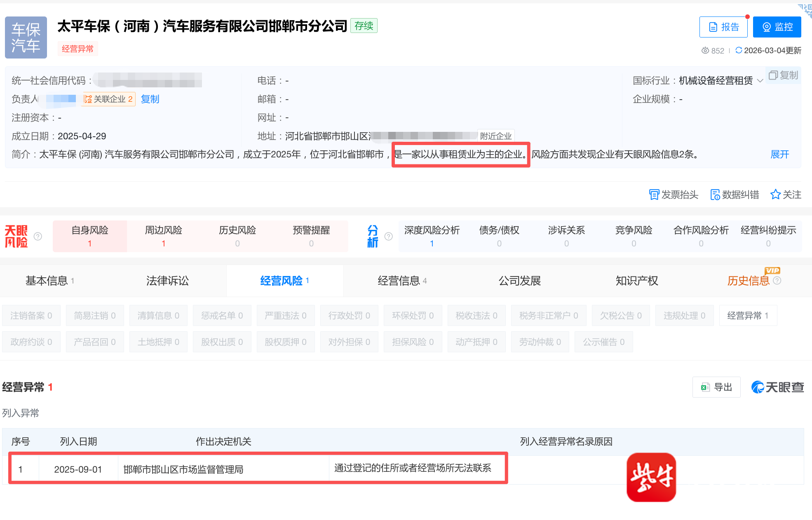Click the 发票抬头 invoice icon
812x520 pixels.
pos(654,194)
